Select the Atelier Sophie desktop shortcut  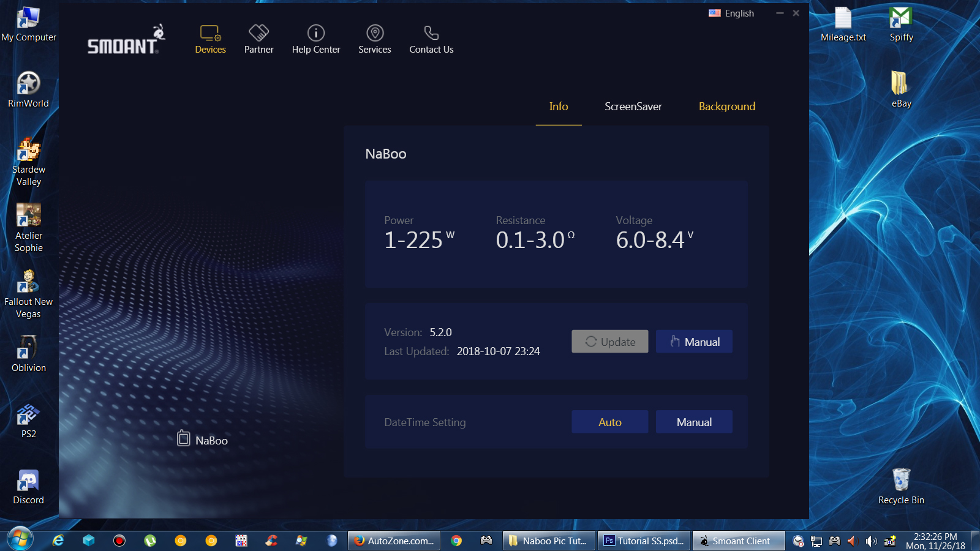(x=29, y=228)
